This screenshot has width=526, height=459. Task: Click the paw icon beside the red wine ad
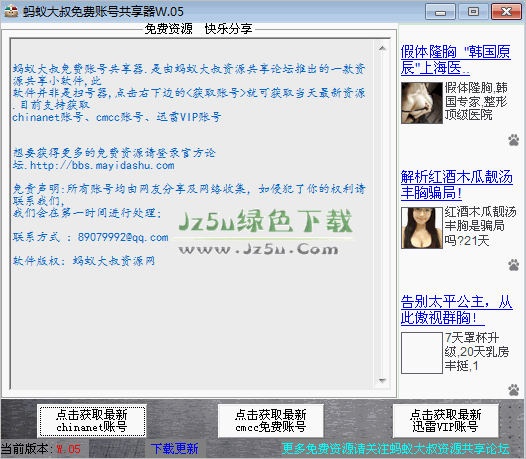coord(514,265)
